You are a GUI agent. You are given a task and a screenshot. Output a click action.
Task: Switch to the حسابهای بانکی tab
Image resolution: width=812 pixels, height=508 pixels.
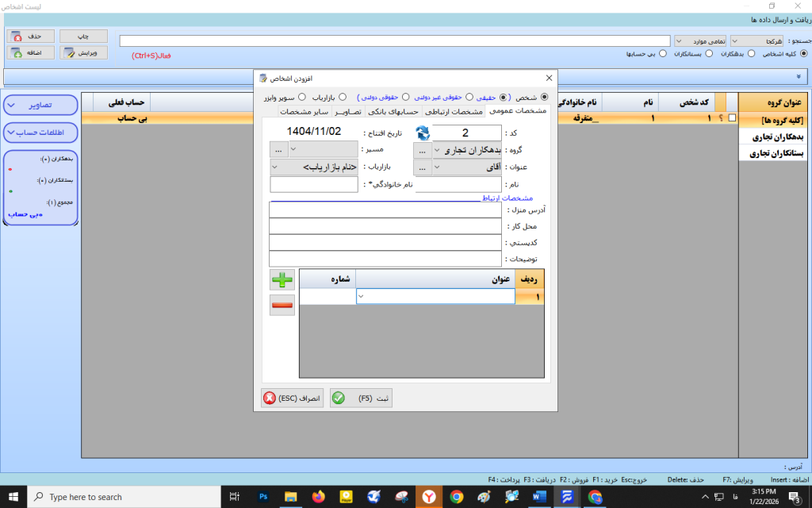[394, 112]
